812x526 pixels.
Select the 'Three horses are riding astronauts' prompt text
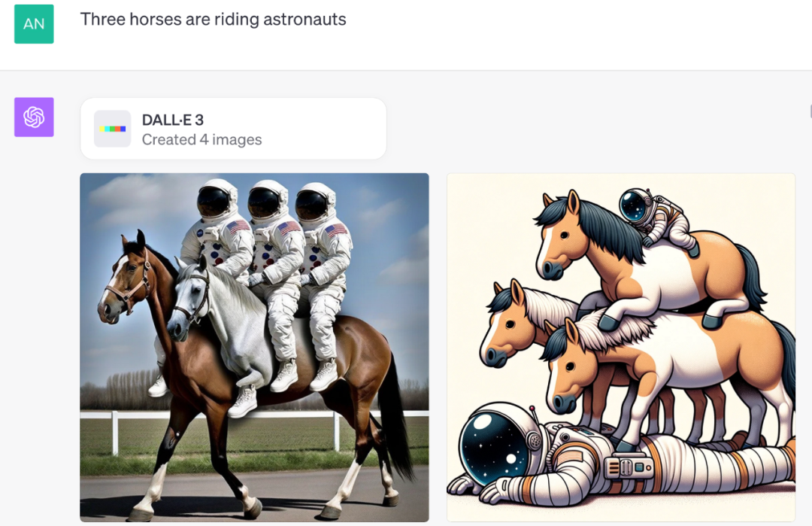tap(214, 19)
